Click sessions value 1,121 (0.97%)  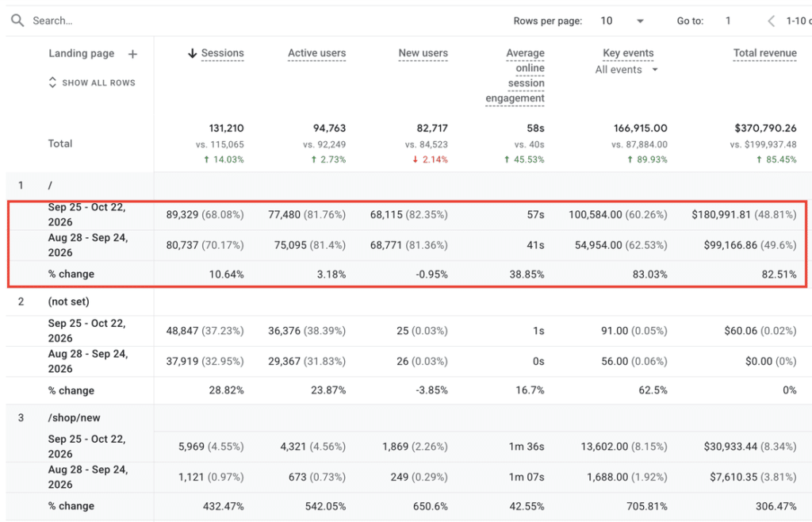(x=211, y=477)
